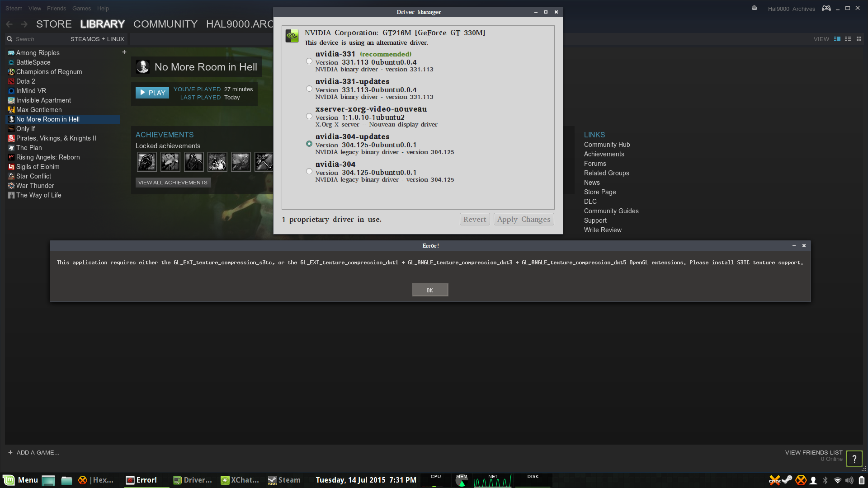The height and width of the screenshot is (488, 868).
Task: Switch to XChat taskbar entry
Action: click(240, 480)
